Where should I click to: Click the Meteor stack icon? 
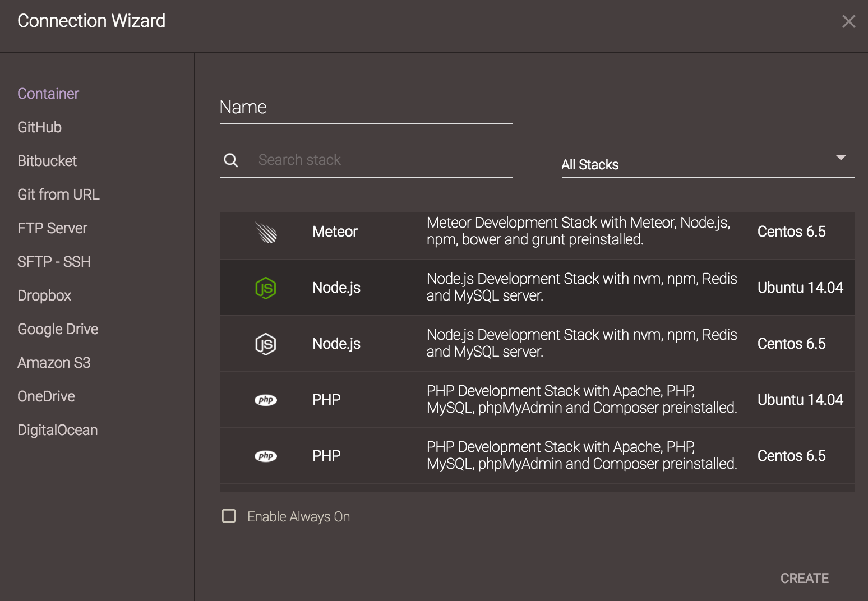(x=266, y=232)
